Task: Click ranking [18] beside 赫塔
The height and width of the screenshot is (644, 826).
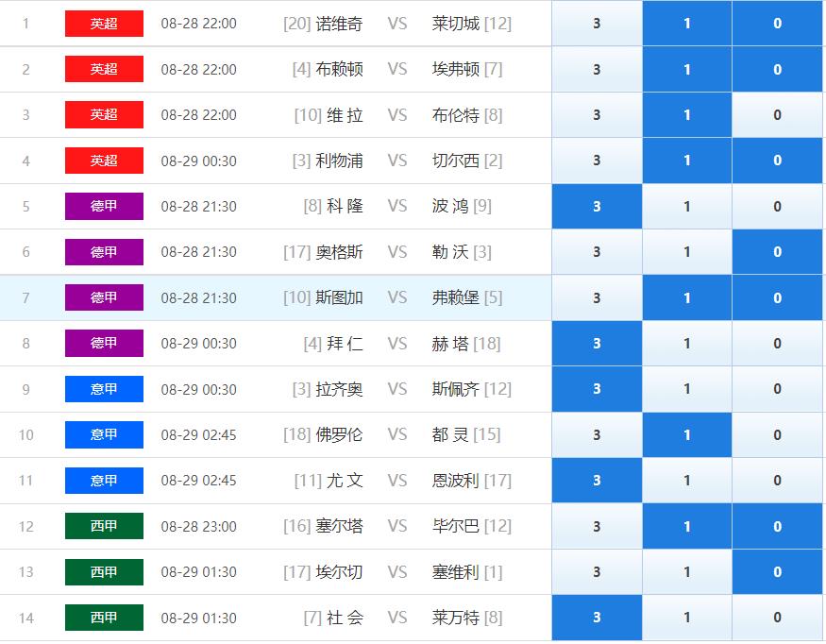Action: coord(487,344)
